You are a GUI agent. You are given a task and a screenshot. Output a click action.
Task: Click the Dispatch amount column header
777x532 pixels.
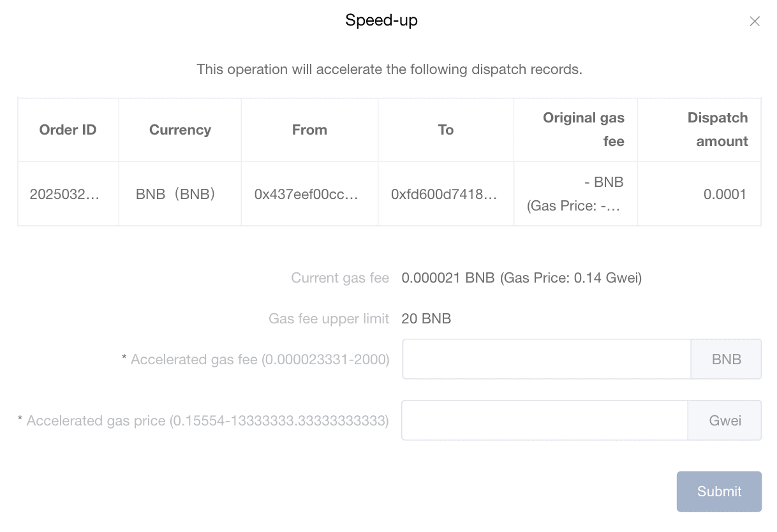tap(717, 129)
